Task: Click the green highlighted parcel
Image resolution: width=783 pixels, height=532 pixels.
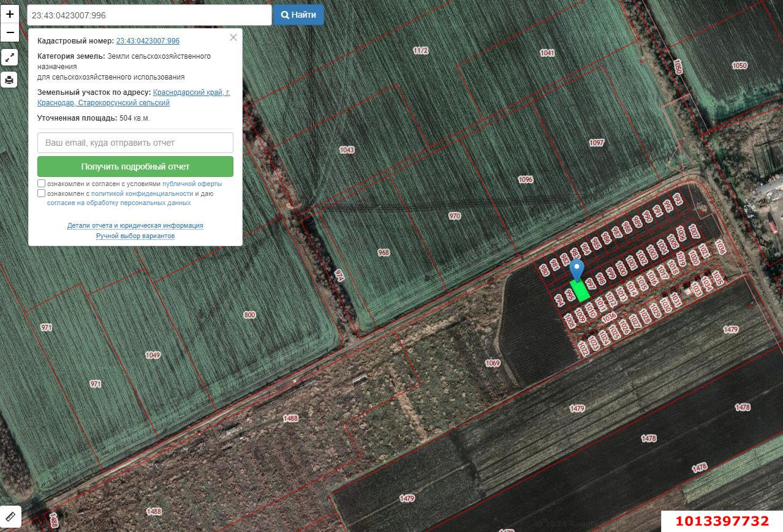Action: pyautogui.click(x=580, y=291)
